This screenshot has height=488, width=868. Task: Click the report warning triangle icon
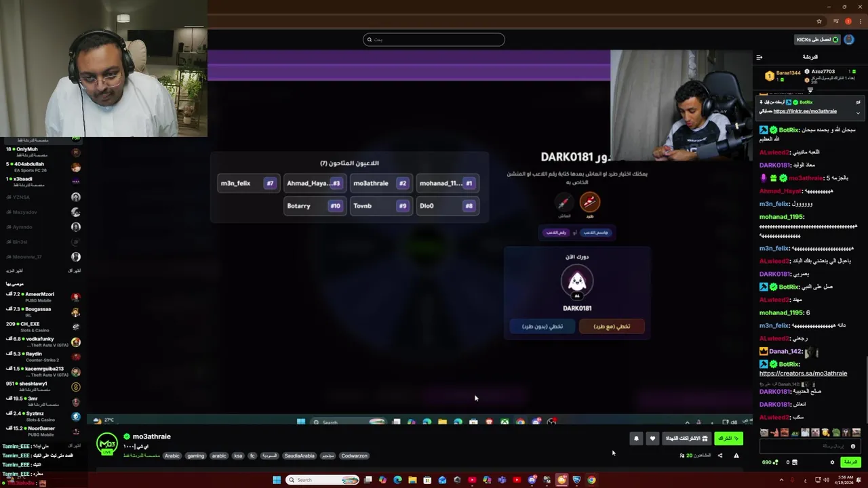736,455
